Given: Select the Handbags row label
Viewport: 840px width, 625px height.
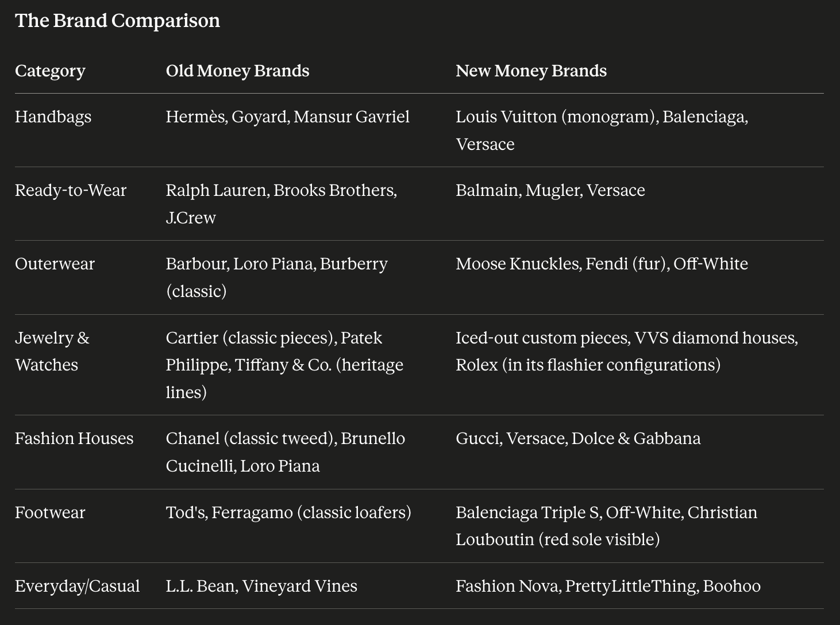Looking at the screenshot, I should 53,117.
